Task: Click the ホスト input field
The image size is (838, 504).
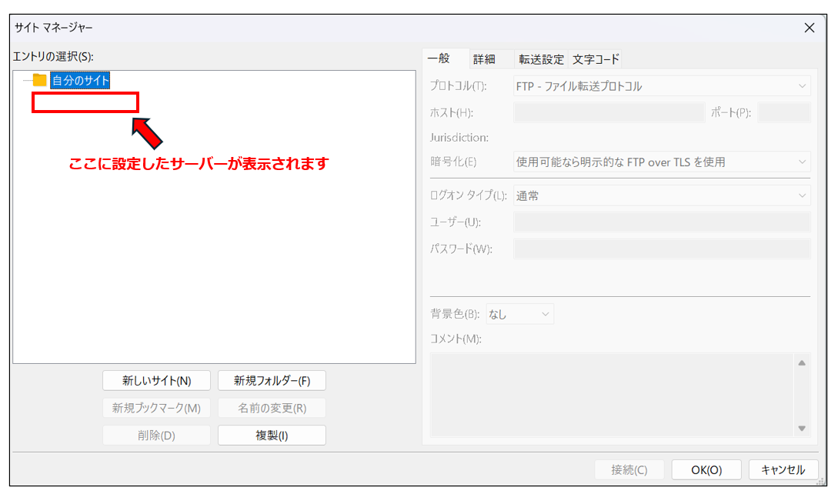Action: [x=609, y=113]
